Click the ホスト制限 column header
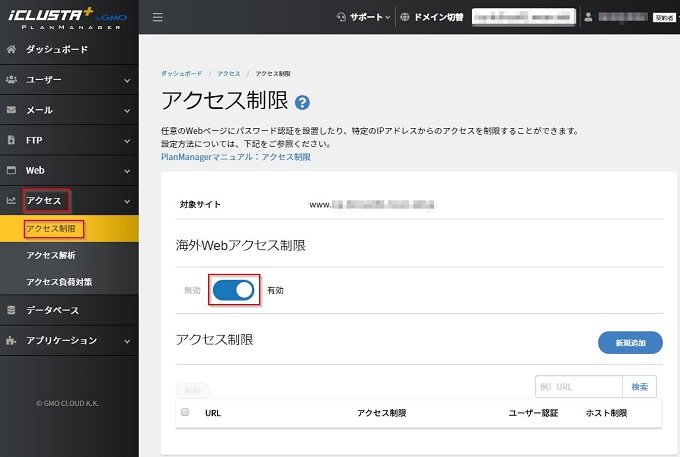 point(606,413)
